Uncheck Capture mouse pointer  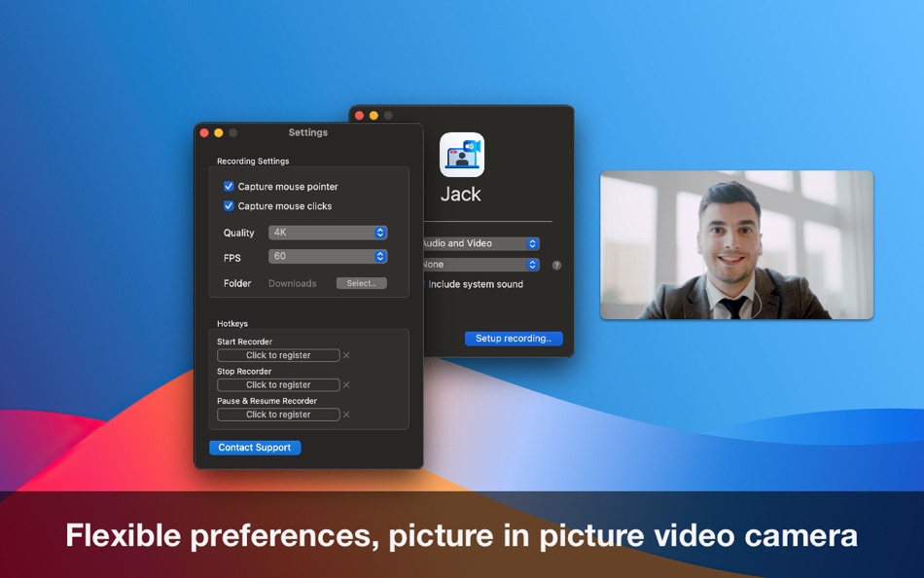[229, 187]
